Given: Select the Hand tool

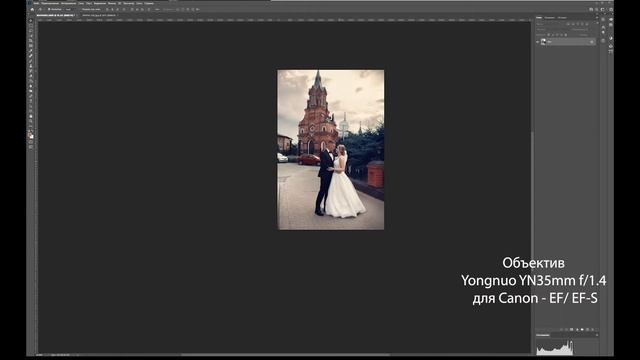Looking at the screenshot, I should [x=31, y=116].
